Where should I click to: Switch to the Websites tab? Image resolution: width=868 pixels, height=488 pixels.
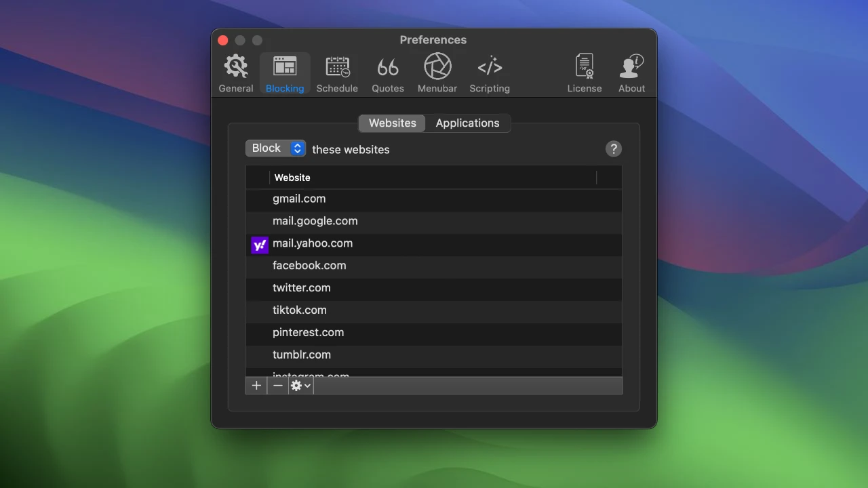(x=392, y=123)
